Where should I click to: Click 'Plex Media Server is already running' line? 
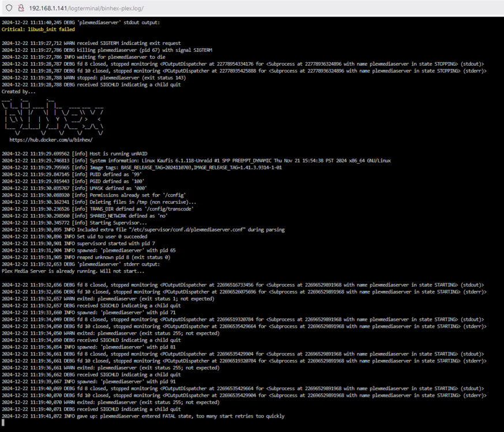[x=73, y=271]
